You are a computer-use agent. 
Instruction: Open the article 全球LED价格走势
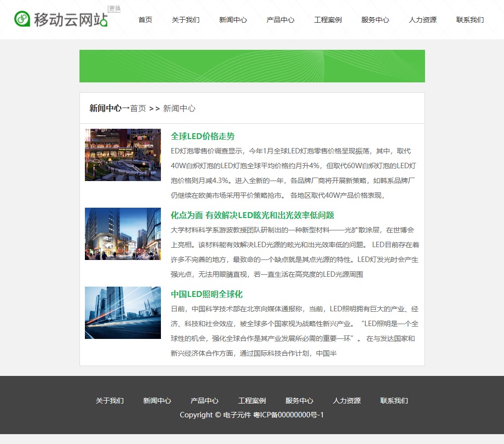(x=203, y=137)
